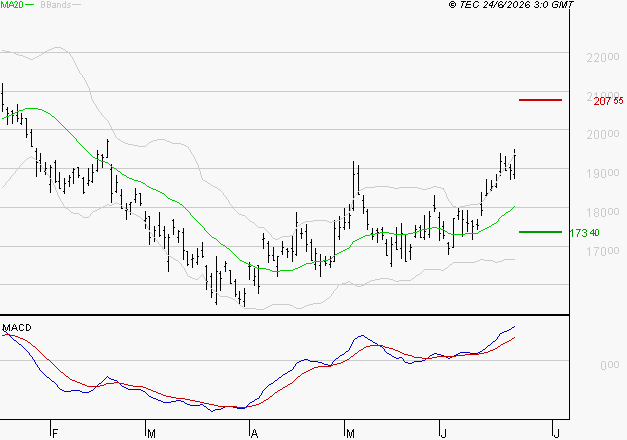Click the red 207.55 resistance value
627x440 pixels.
[x=608, y=101]
